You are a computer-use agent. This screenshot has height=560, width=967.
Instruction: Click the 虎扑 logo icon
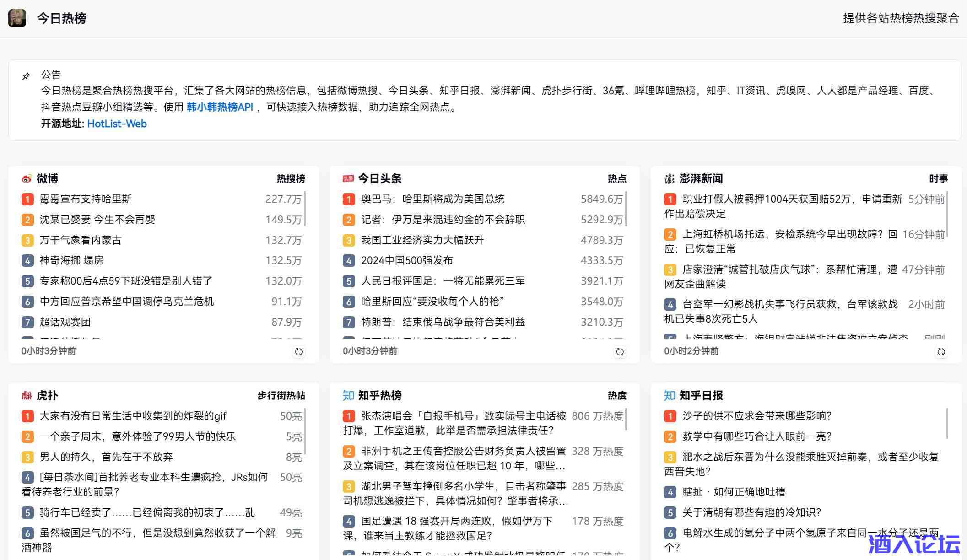(x=27, y=395)
